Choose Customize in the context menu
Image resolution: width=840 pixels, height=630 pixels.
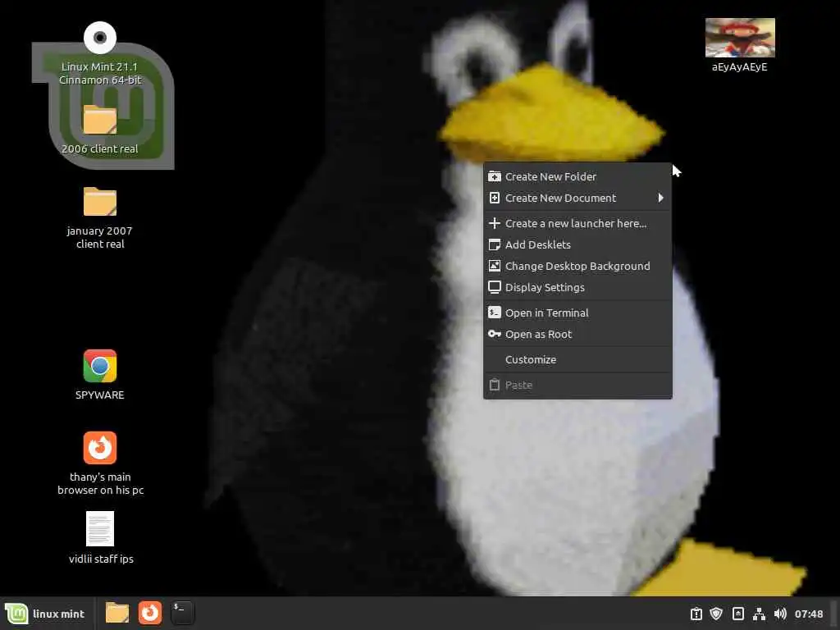[577, 359]
